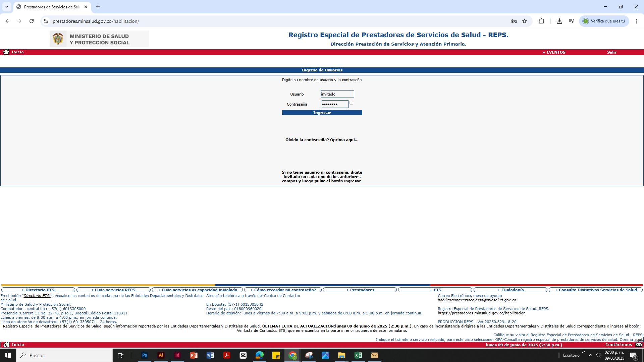
Task: Expand the + EVENTOS menu
Action: pyautogui.click(x=554, y=52)
